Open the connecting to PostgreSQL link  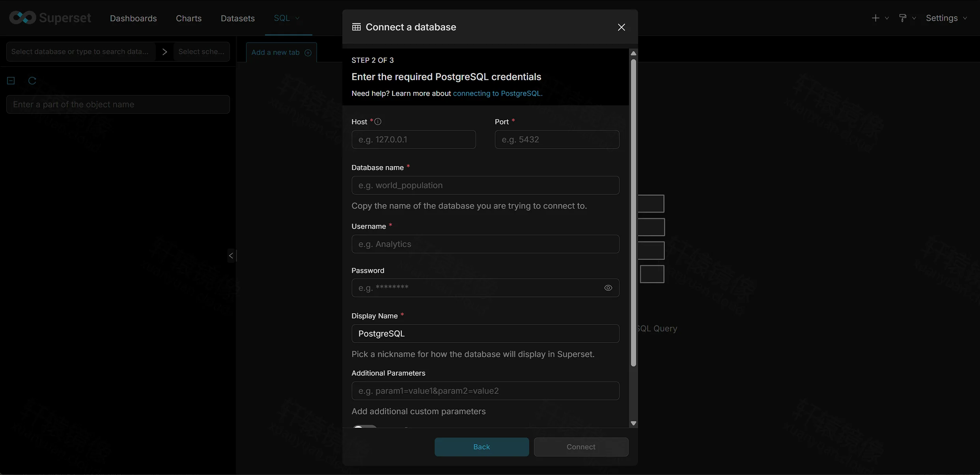tap(498, 94)
